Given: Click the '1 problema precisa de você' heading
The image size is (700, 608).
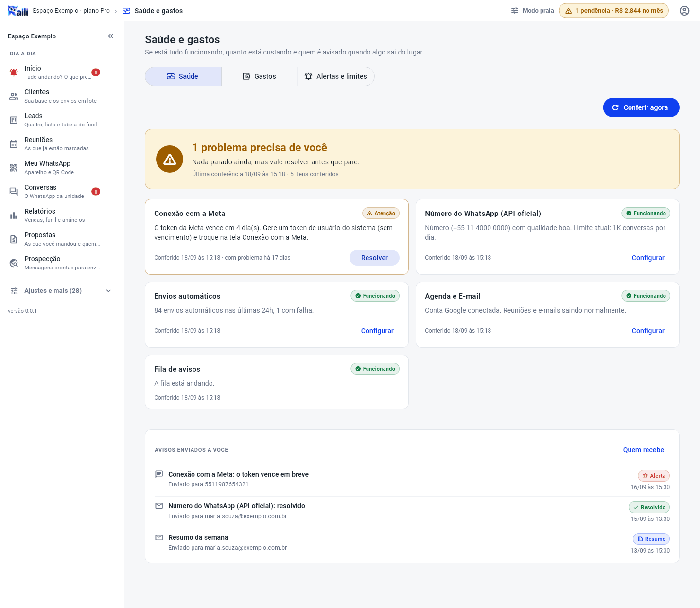Looking at the screenshot, I should pos(260,147).
